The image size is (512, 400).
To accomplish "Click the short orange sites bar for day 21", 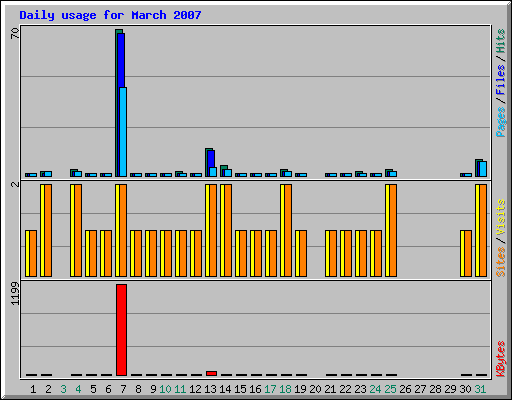I will pos(333,253).
